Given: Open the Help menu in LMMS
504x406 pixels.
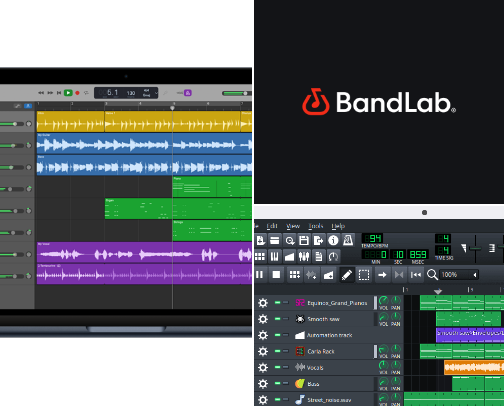Looking at the screenshot, I should tap(338, 226).
